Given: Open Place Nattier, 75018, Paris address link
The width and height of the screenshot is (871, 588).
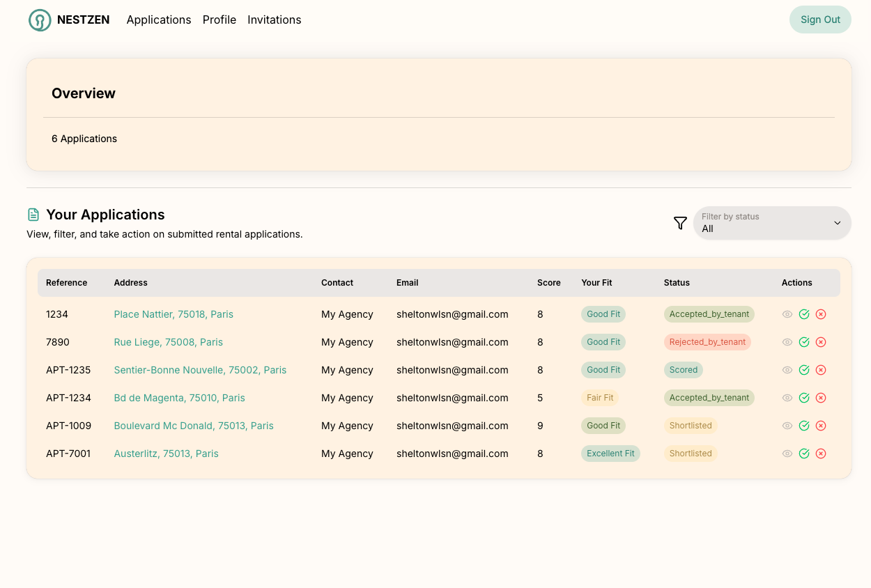Looking at the screenshot, I should [174, 314].
